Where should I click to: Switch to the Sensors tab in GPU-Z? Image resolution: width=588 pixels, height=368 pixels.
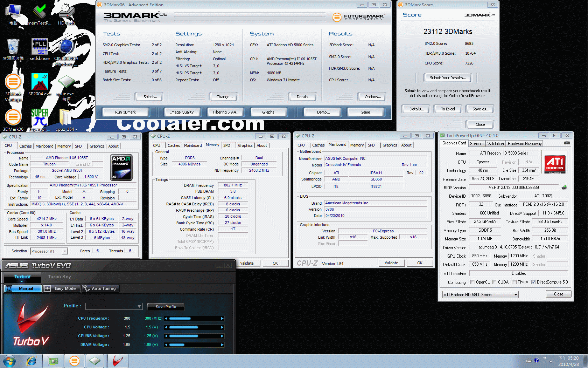point(476,144)
